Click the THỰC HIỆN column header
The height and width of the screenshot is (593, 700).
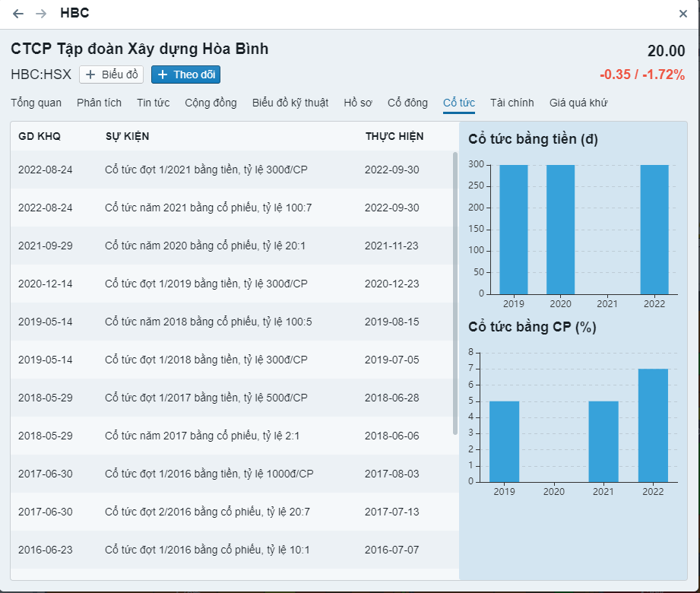(394, 137)
